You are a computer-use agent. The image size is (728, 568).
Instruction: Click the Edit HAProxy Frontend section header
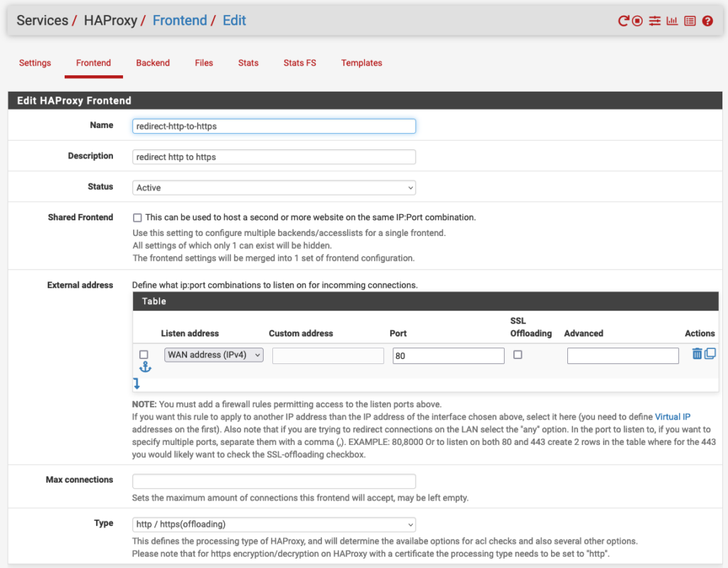point(365,101)
